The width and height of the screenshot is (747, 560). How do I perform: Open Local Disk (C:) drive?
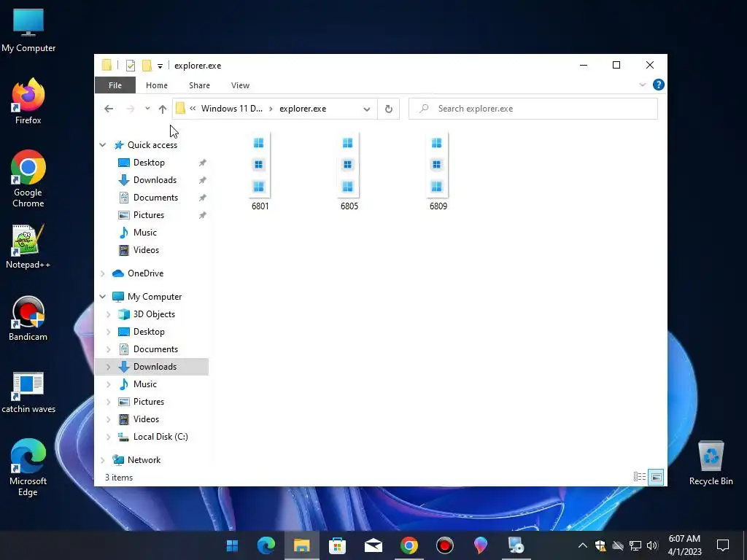tap(160, 437)
